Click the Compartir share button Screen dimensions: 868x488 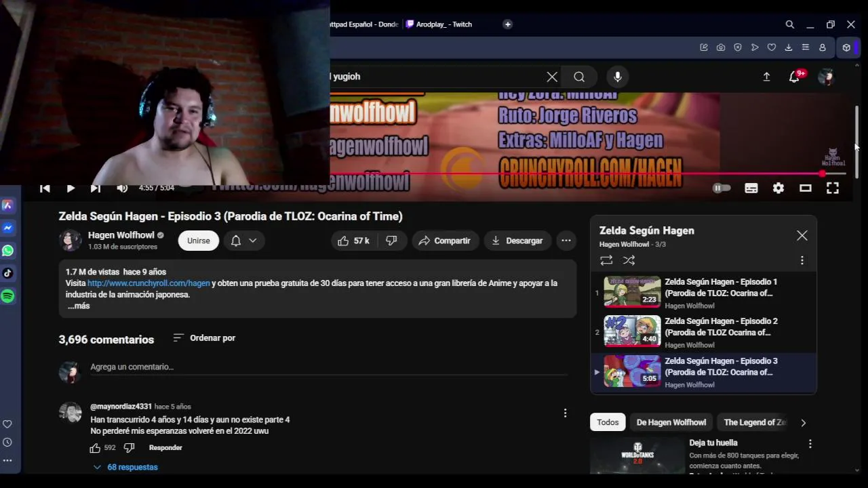coord(445,241)
